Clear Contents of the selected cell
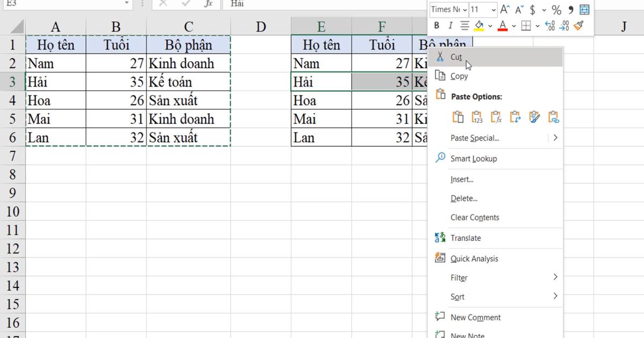This screenshot has height=338, width=644. click(x=475, y=217)
